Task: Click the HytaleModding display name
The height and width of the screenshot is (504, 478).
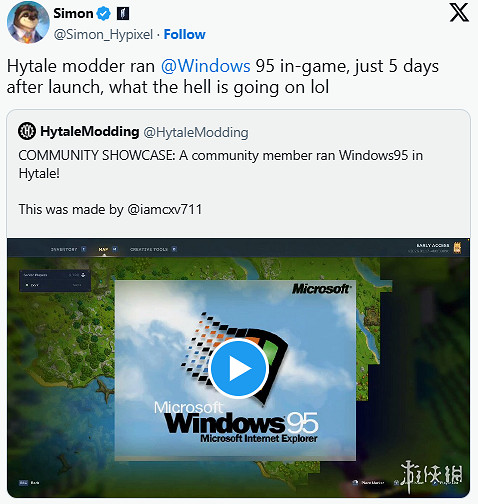Action: [90, 131]
